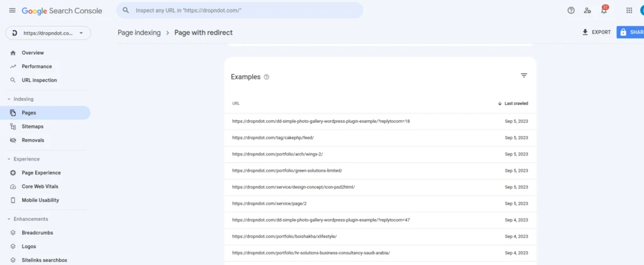Open the boishakha/xlifestyle URL row
This screenshot has width=644, height=265.
(x=380, y=236)
